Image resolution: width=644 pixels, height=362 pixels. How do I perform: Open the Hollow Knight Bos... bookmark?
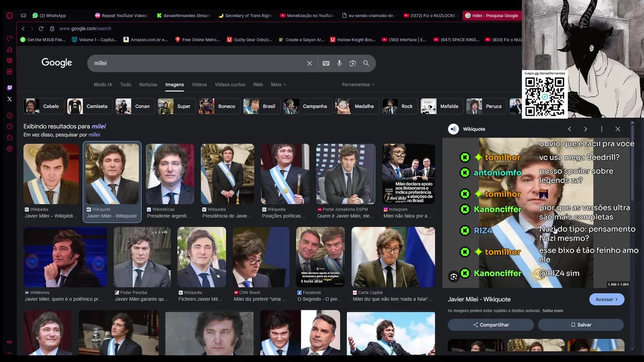coord(353,40)
